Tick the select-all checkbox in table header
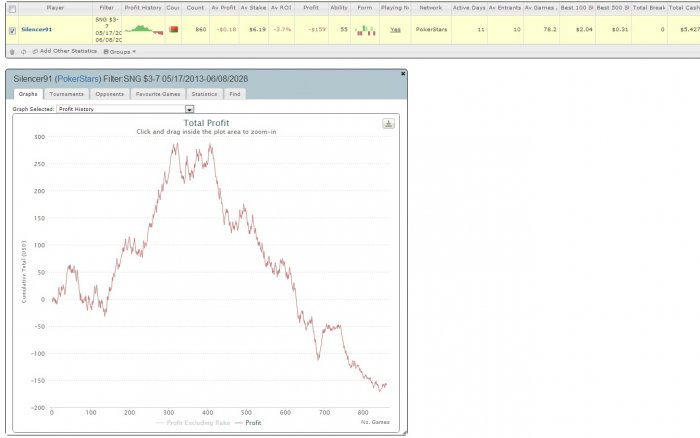The width and height of the screenshot is (700, 438). [x=12, y=9]
